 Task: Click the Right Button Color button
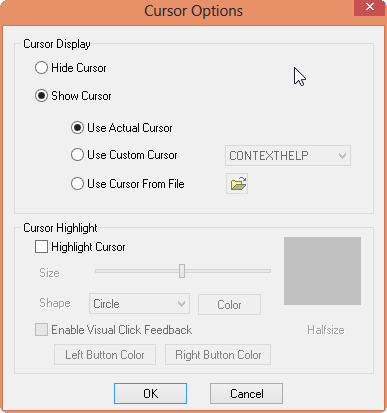218,355
